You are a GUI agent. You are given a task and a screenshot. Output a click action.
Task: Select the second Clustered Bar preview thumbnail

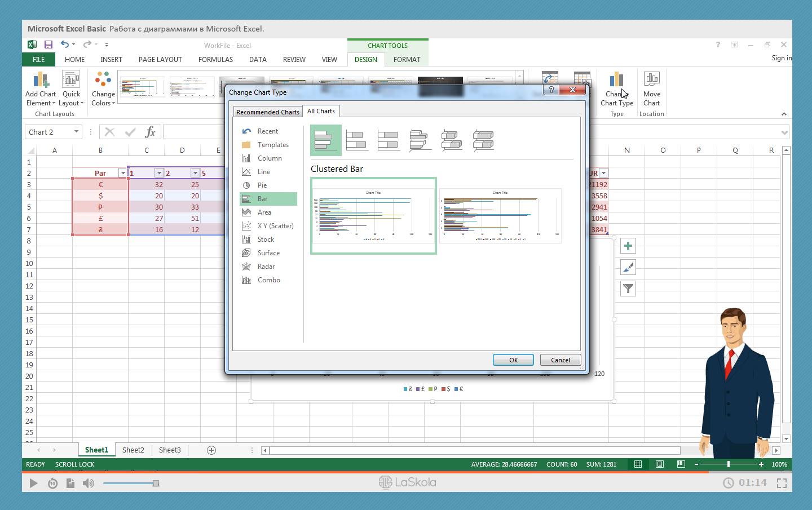click(500, 216)
